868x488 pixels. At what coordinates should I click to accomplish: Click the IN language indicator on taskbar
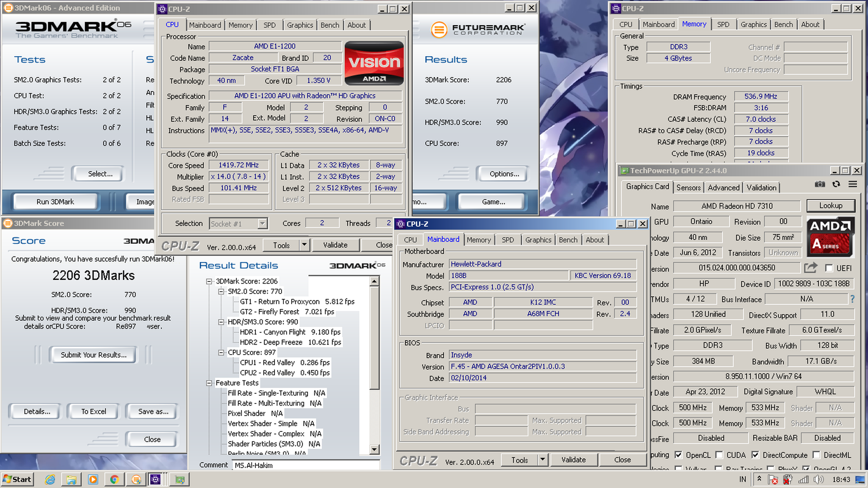pos(743,479)
